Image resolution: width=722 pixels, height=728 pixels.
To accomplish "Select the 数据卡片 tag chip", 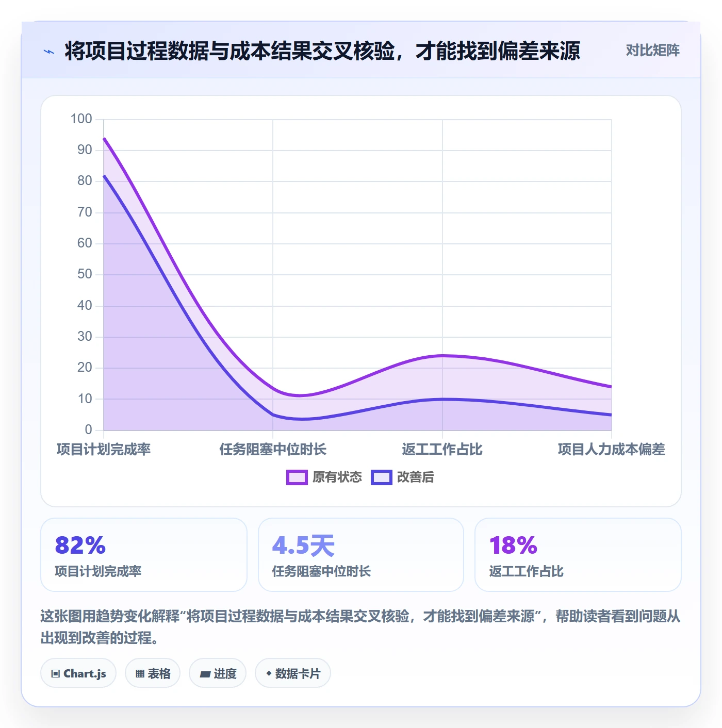I will 293,673.
